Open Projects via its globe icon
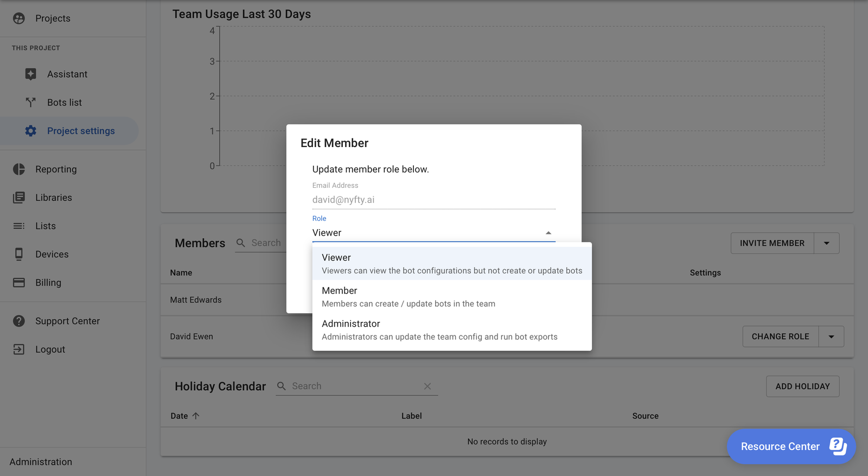The width and height of the screenshot is (868, 476). pos(19,18)
